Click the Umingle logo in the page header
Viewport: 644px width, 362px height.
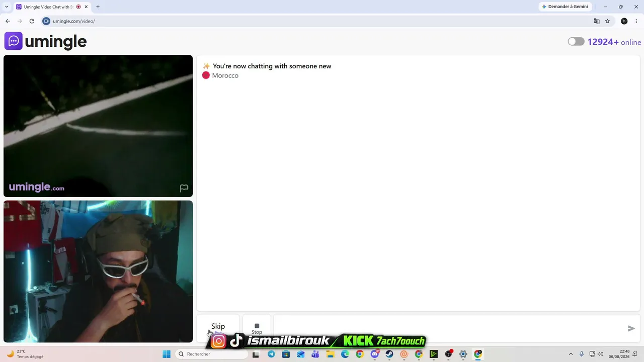pos(46,41)
